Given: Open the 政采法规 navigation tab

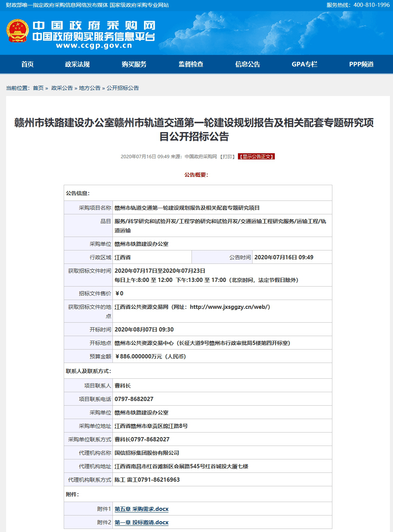Looking at the screenshot, I should [77, 64].
